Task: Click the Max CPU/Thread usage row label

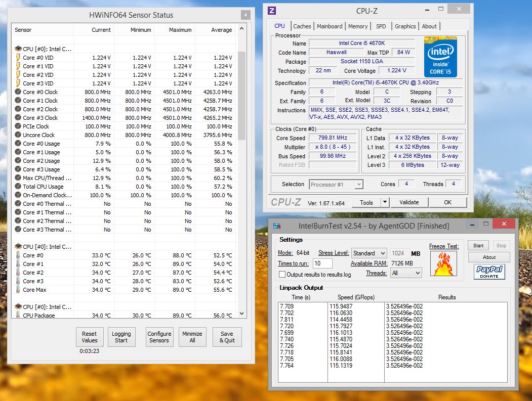Action: (x=47, y=178)
